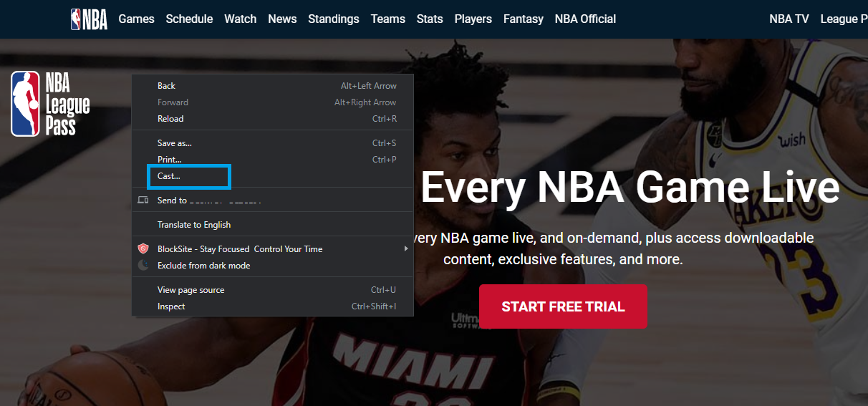This screenshot has width=868, height=406.
Task: Choose Translate to English
Action: (x=273, y=225)
